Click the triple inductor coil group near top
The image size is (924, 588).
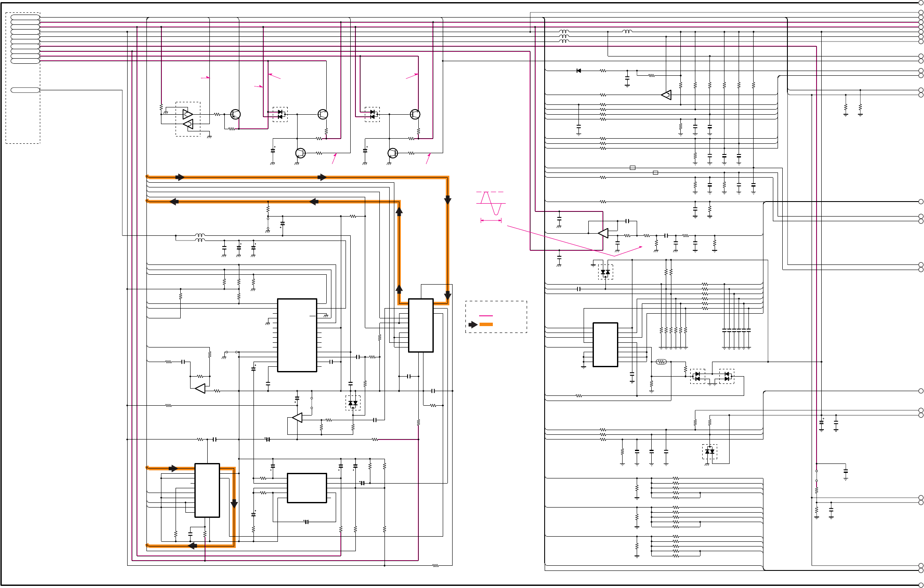pyautogui.click(x=564, y=36)
